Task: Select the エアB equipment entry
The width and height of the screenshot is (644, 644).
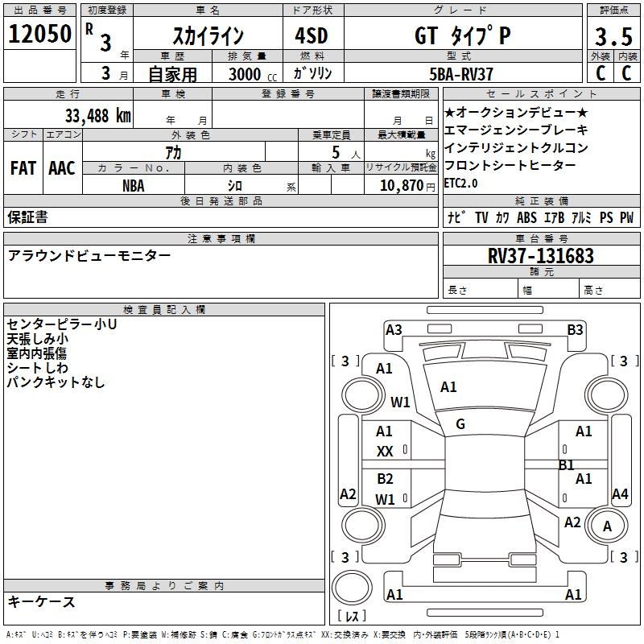Action: 554,217
